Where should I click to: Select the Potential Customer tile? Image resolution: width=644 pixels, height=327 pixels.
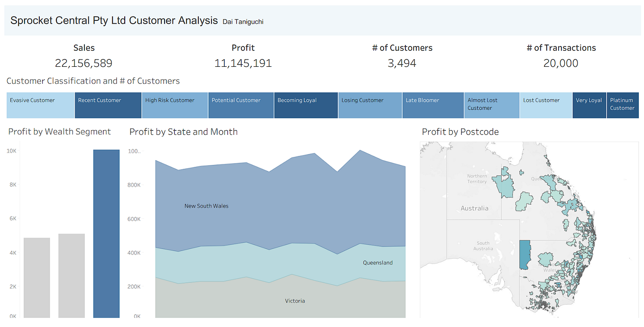tap(240, 105)
